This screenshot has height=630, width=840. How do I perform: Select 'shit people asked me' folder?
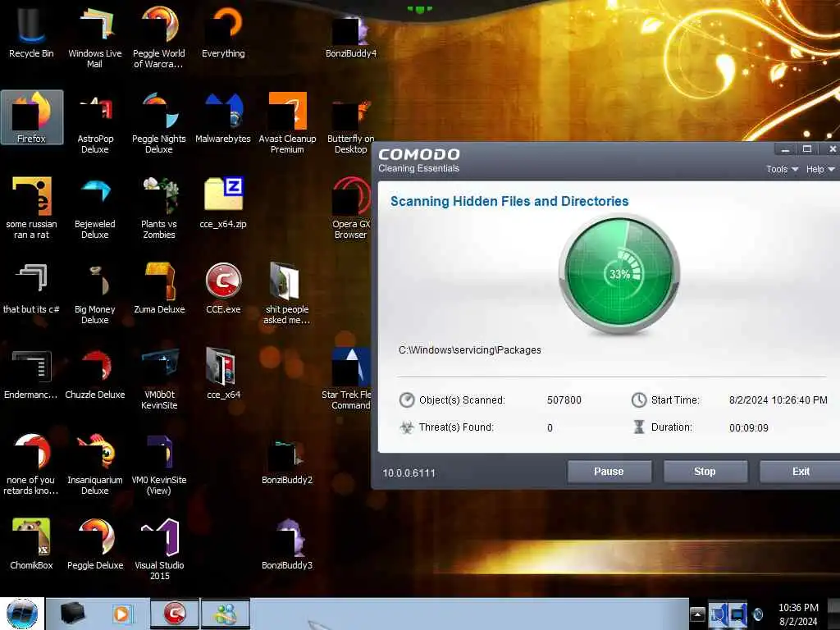point(287,293)
